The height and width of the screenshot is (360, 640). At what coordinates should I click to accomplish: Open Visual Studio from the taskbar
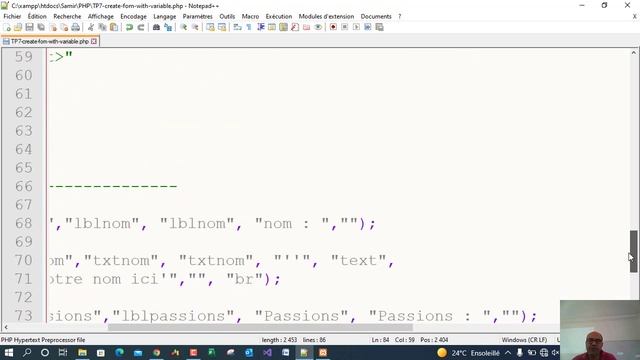click(x=267, y=353)
